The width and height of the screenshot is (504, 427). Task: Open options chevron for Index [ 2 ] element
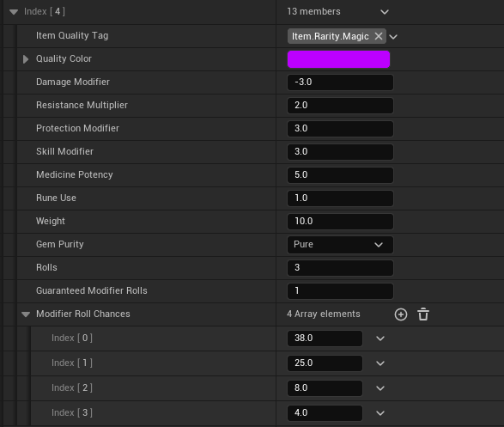click(x=380, y=388)
